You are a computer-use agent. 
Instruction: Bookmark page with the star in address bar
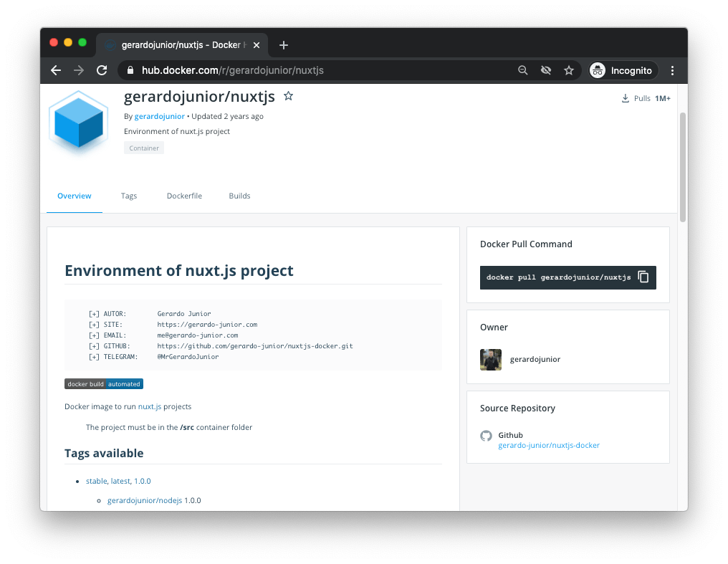(x=569, y=70)
